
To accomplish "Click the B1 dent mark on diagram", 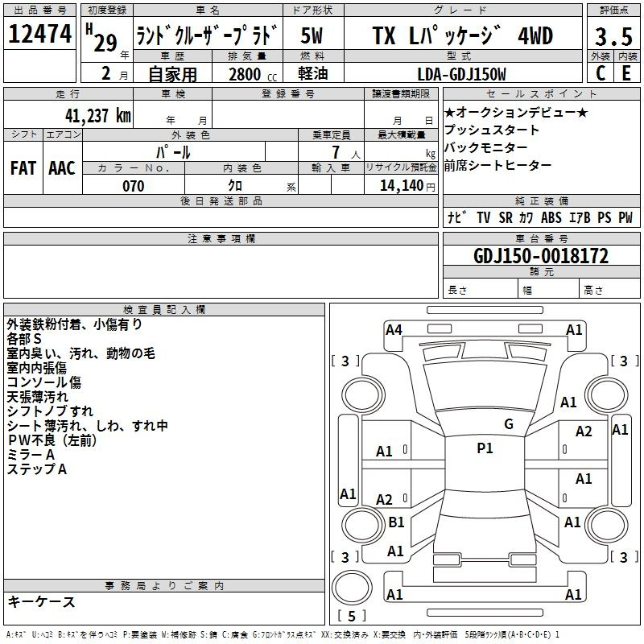I will 396,522.
